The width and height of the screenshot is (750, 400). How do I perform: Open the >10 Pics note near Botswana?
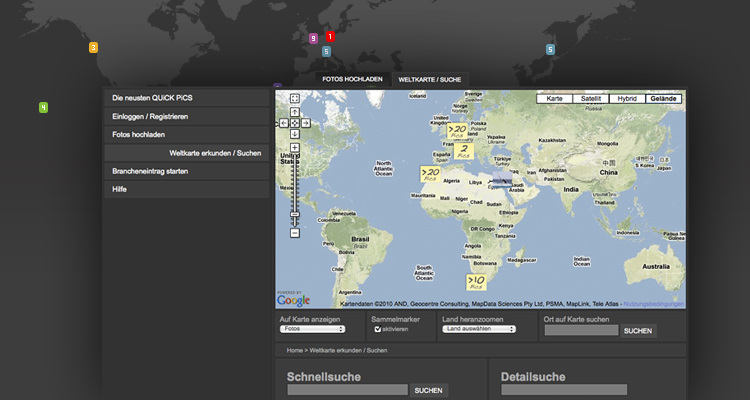[476, 282]
